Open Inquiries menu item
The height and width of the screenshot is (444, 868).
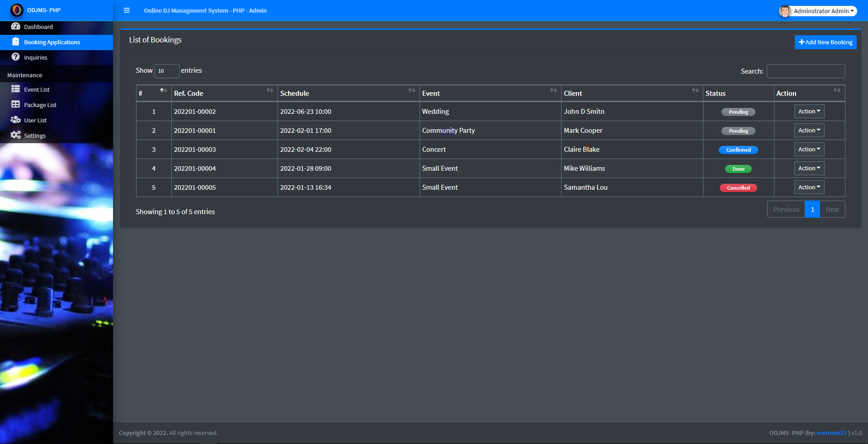[x=57, y=57]
